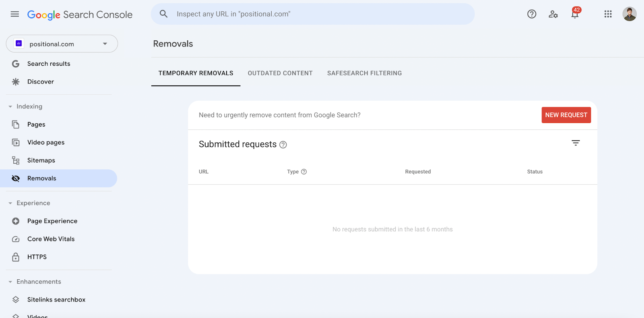
Task: Open the account profile avatar
Action: [630, 14]
